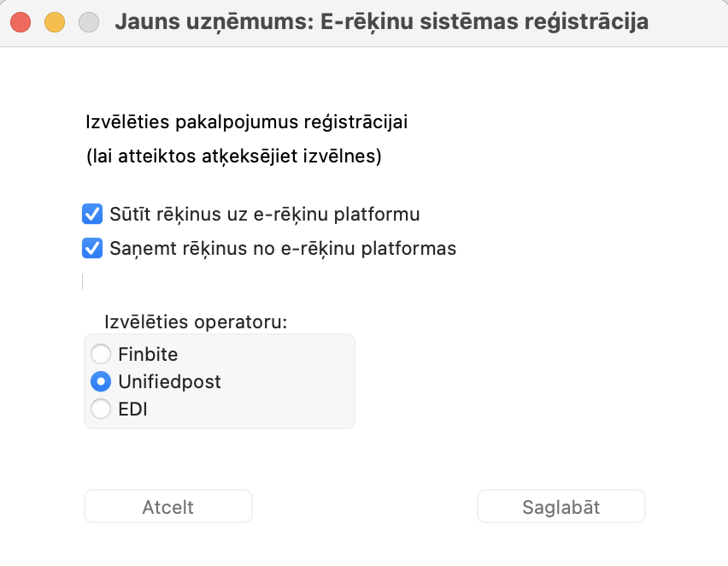Minimize the window with the yellow button
This screenshot has width=728, height=566.
point(55,22)
